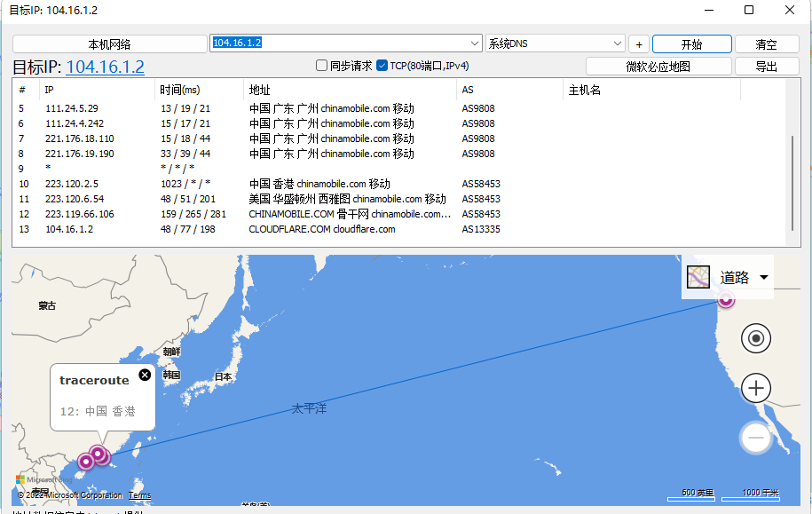Click the 清空 button
The width and height of the screenshot is (812, 514).
click(x=767, y=44)
